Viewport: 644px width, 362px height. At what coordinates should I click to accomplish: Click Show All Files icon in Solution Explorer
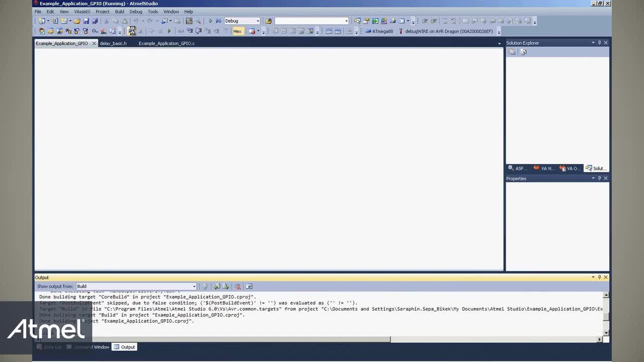pos(512,52)
